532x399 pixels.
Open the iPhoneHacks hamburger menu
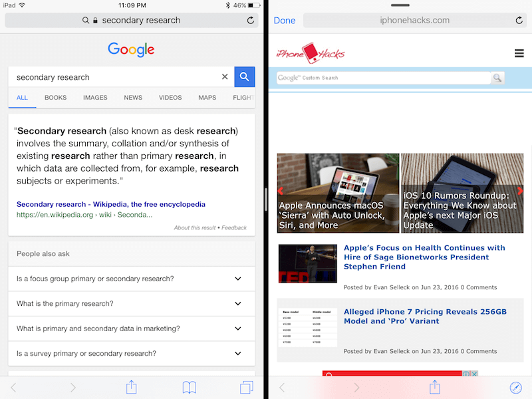click(x=519, y=54)
